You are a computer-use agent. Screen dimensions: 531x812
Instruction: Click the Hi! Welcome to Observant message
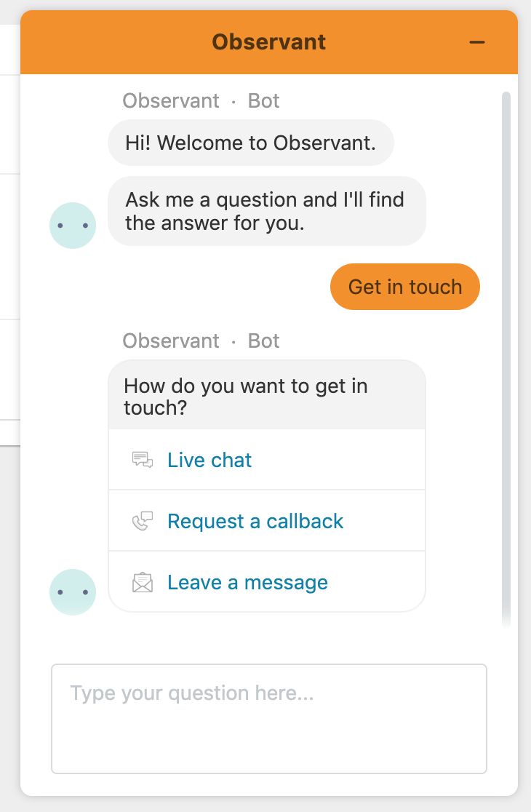[250, 143]
